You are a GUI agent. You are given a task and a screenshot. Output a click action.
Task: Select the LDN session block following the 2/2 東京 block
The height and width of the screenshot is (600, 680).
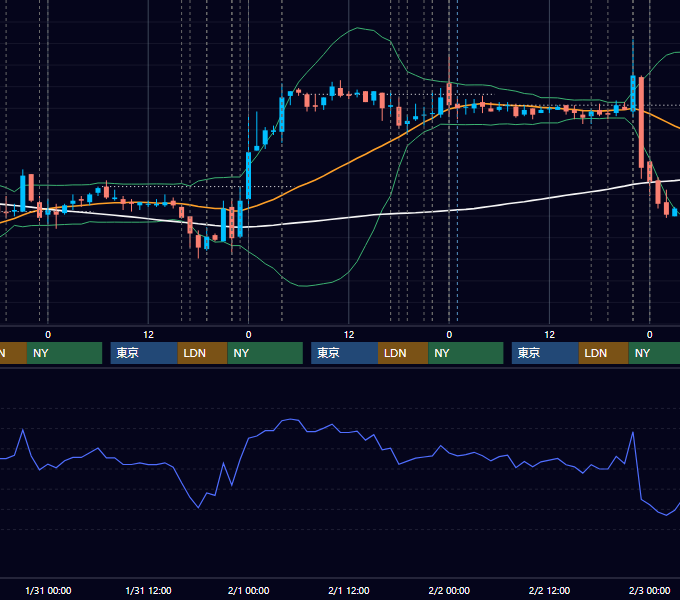[604, 353]
